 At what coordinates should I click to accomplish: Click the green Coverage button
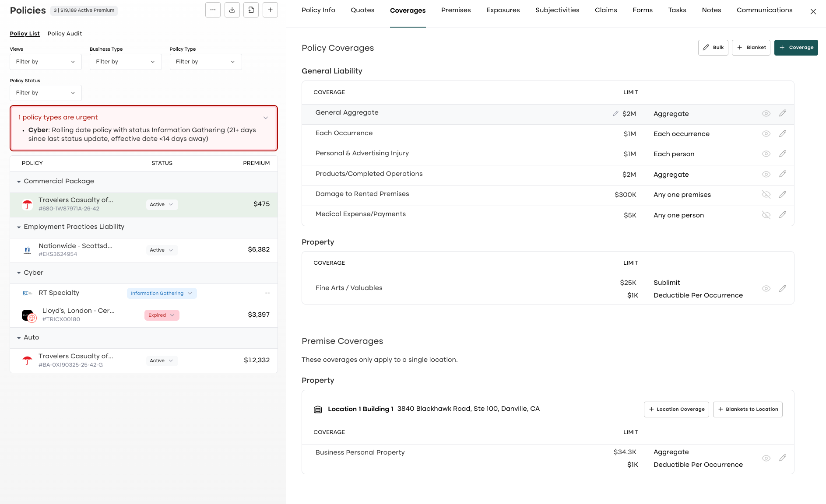796,48
